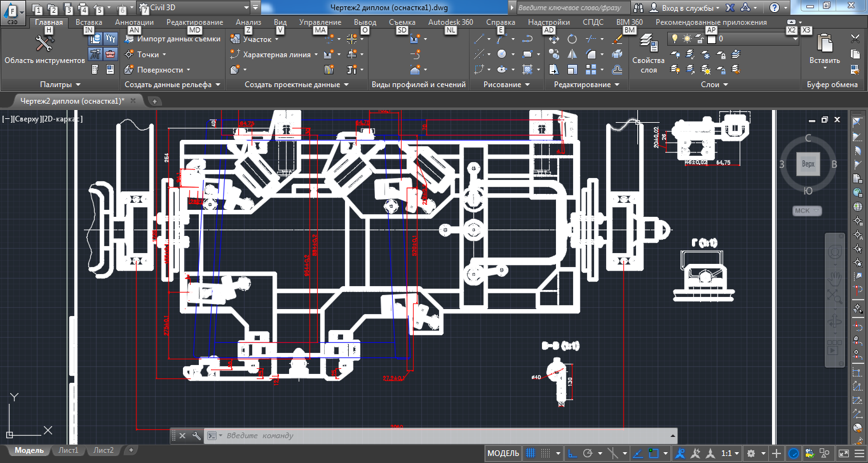868x463 pixels.
Task: Expand the Палитры panel
Action: tap(60, 85)
